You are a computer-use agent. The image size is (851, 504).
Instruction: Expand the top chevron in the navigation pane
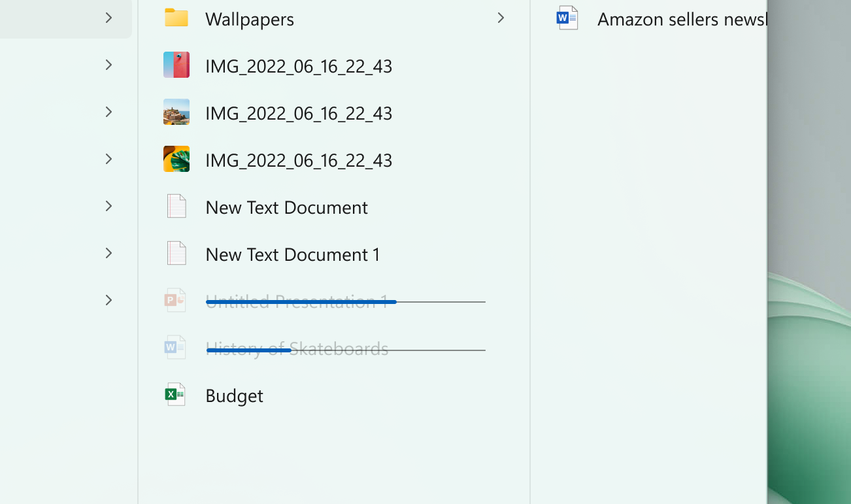[108, 18]
